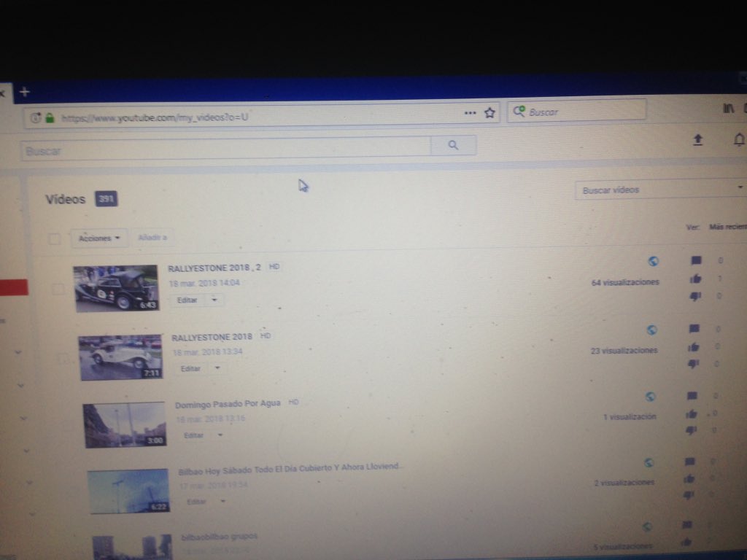Open the Buscar vídeos dropdown arrow

click(x=740, y=187)
